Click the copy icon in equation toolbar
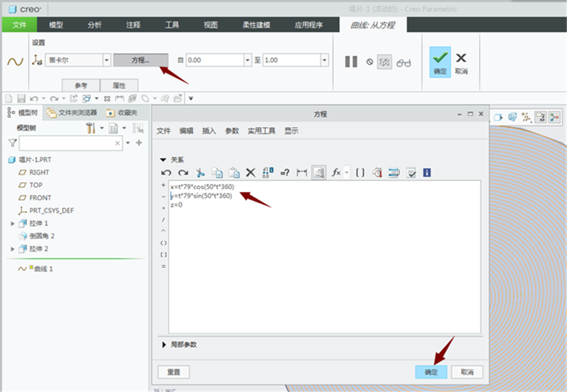Viewport: 567px width, 392px height. tap(217, 172)
